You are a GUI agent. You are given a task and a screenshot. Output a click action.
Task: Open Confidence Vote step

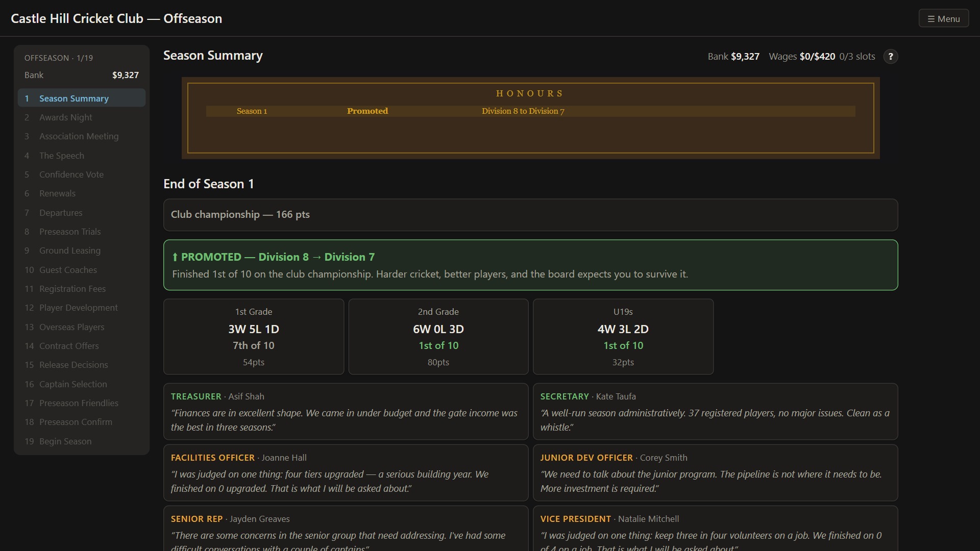[82, 174]
